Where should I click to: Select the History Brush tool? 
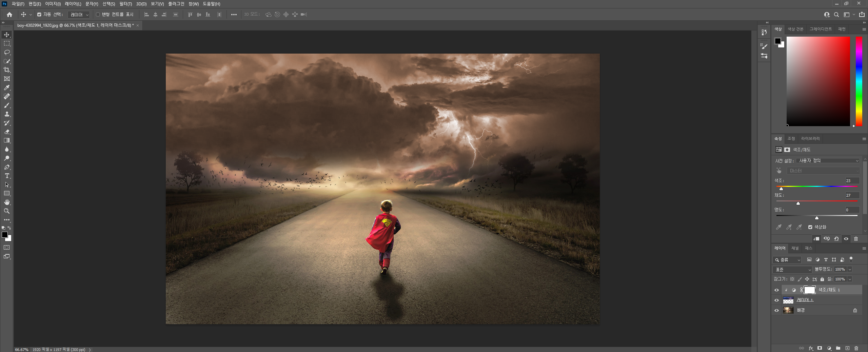tap(7, 123)
